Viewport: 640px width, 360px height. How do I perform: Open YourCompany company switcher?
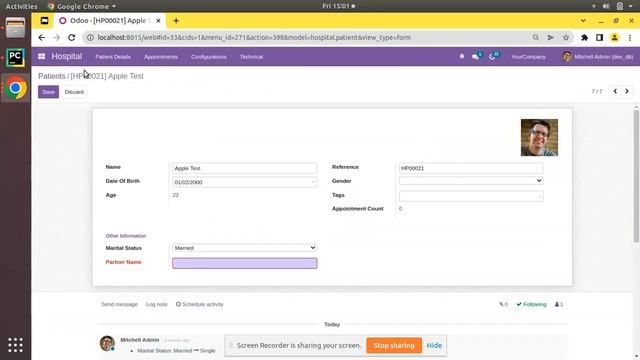pyautogui.click(x=529, y=57)
